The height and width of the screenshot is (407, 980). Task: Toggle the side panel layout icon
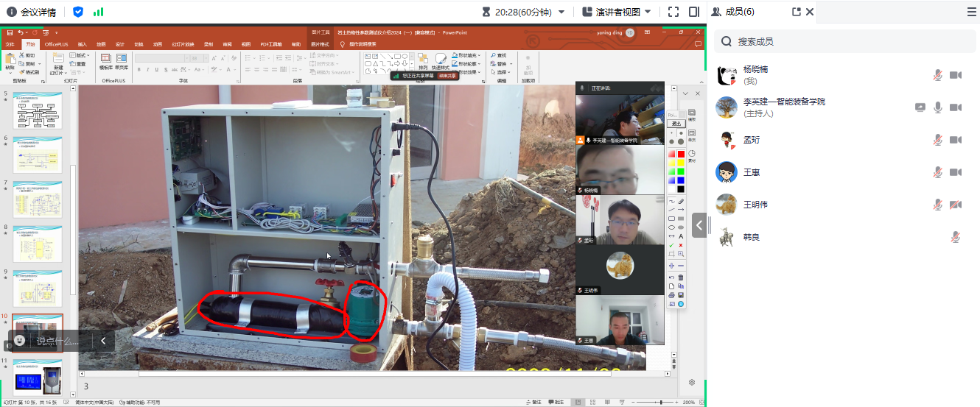tap(693, 12)
